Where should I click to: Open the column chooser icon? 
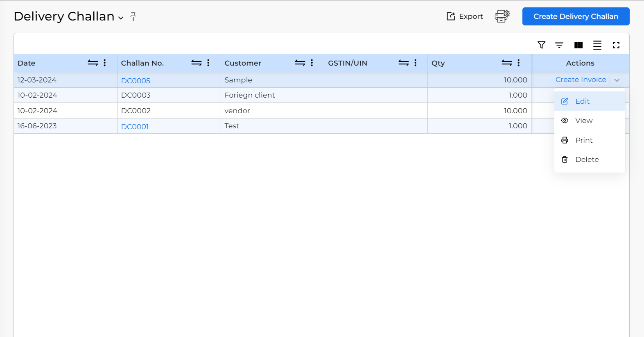coord(578,45)
